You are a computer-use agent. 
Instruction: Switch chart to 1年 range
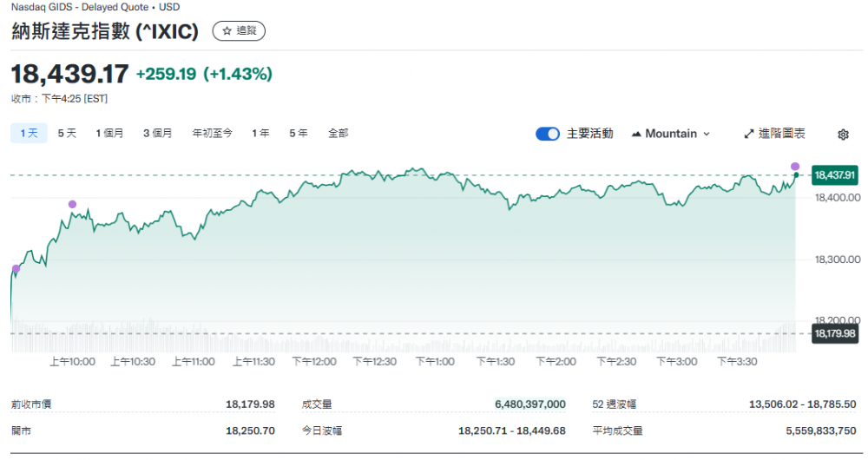(x=260, y=134)
